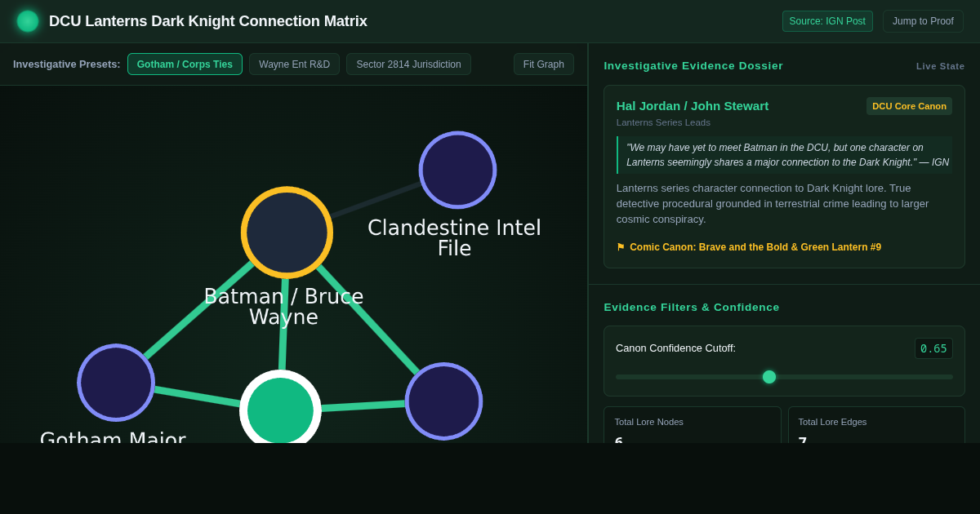The image size is (980, 514).
Task: Click the Investigative Presets label
Action: click(67, 64)
